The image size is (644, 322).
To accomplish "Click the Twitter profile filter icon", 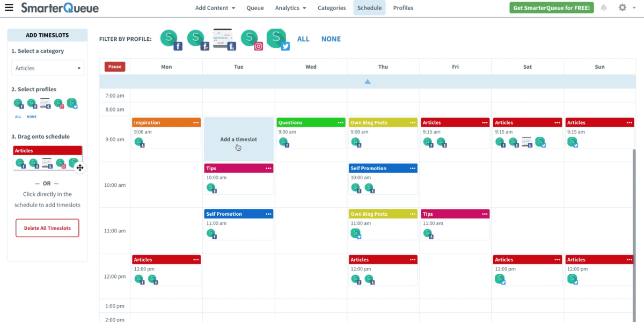I will (x=278, y=39).
